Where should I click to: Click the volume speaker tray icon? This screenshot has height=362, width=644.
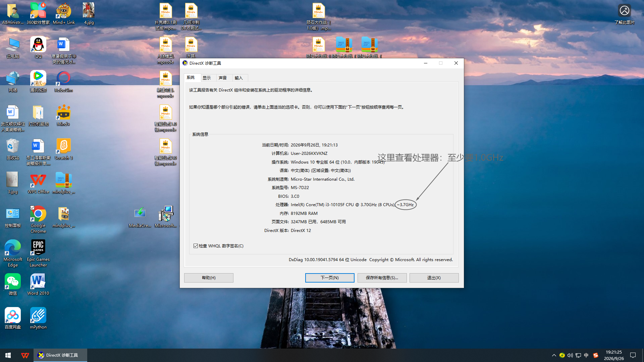(x=570, y=355)
